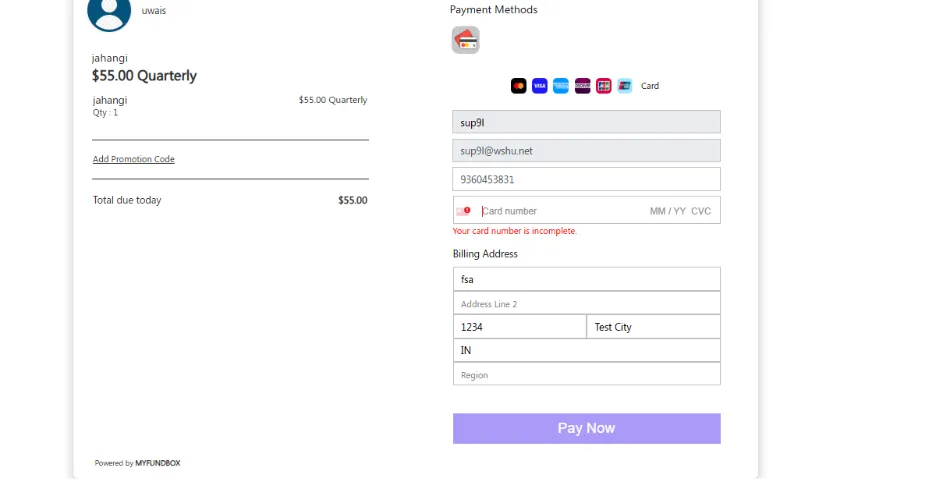This screenshot has height=480, width=936.
Task: Click the Pay Now button
Action: point(587,428)
